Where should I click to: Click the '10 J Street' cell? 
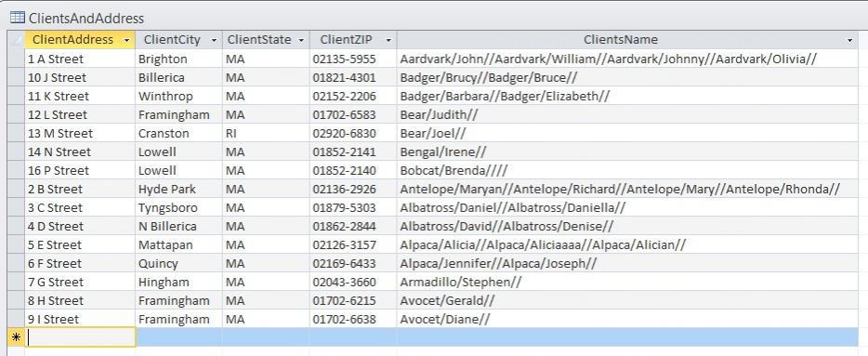pyautogui.click(x=80, y=77)
